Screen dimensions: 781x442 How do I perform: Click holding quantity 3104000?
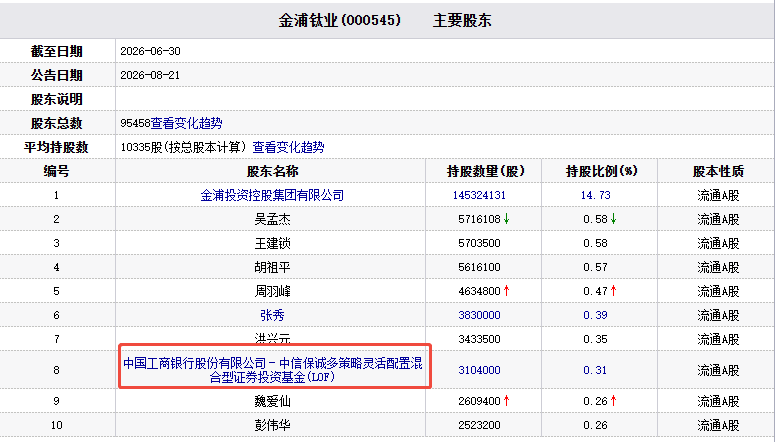point(479,370)
